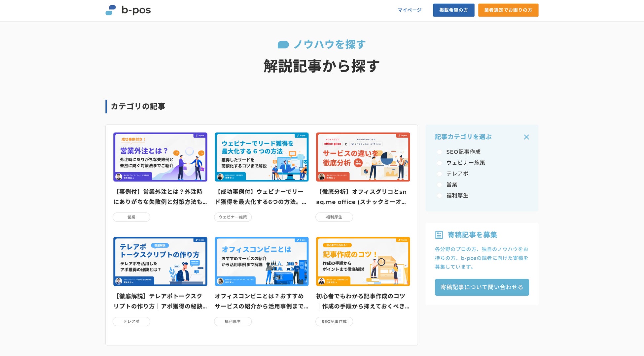This screenshot has height=356, width=644.
Task: Click the 記事カテゴリを選ぶ heading
Action: coord(463,137)
